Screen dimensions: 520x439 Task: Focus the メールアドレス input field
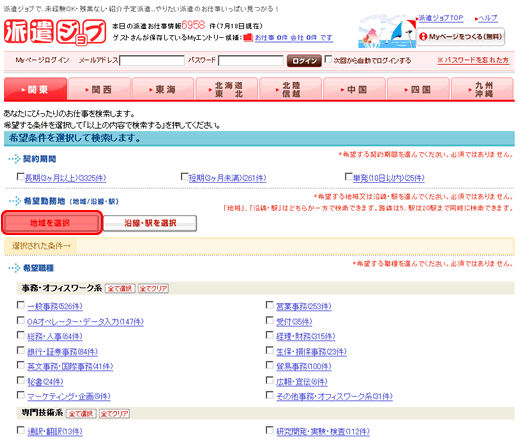152,60
